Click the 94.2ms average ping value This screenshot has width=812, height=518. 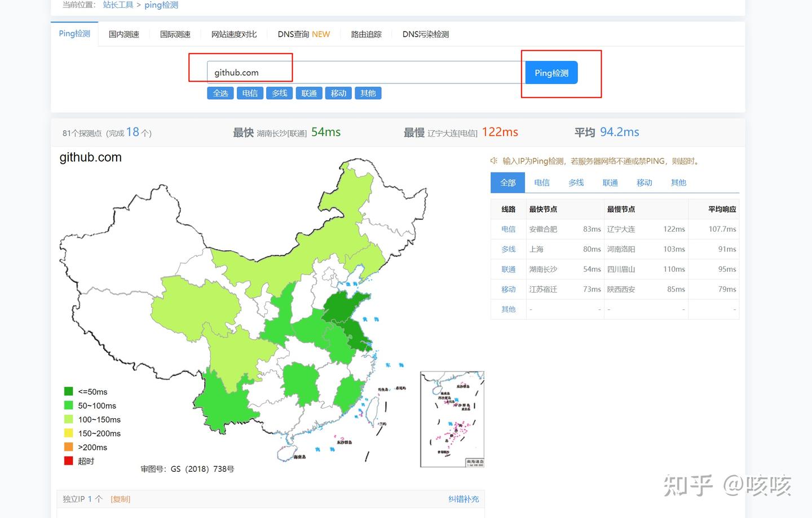620,132
